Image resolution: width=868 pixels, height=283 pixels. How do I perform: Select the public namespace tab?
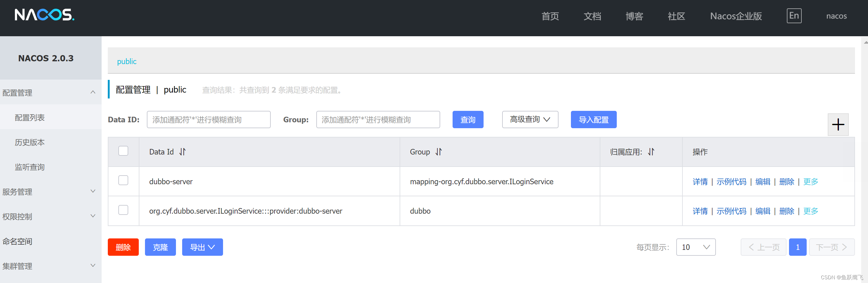127,61
